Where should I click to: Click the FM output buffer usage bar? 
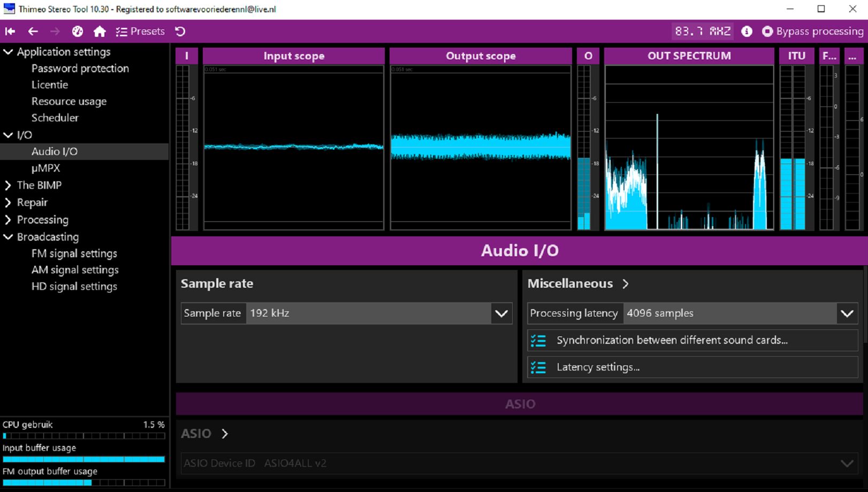pyautogui.click(x=84, y=482)
